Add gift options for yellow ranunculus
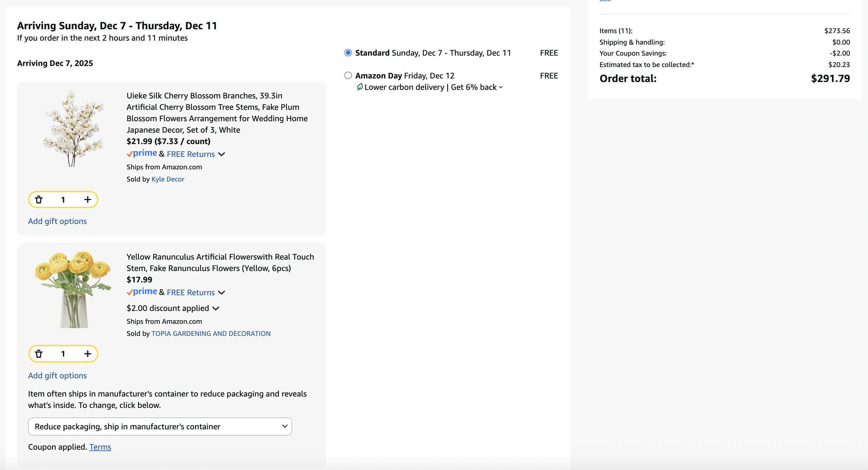868x470 pixels. tap(57, 376)
